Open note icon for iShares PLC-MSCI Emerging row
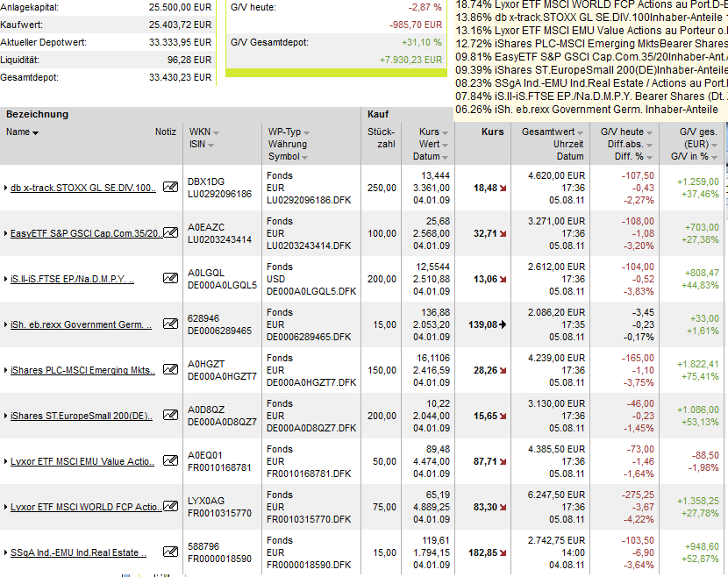Viewport: 728px width, 577px height. pos(170,369)
